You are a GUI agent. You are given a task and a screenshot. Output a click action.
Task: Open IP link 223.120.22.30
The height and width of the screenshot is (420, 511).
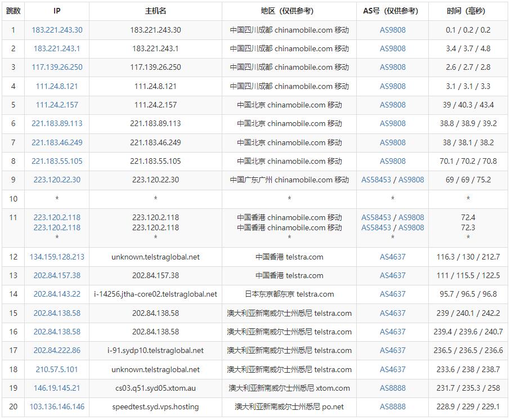point(57,180)
